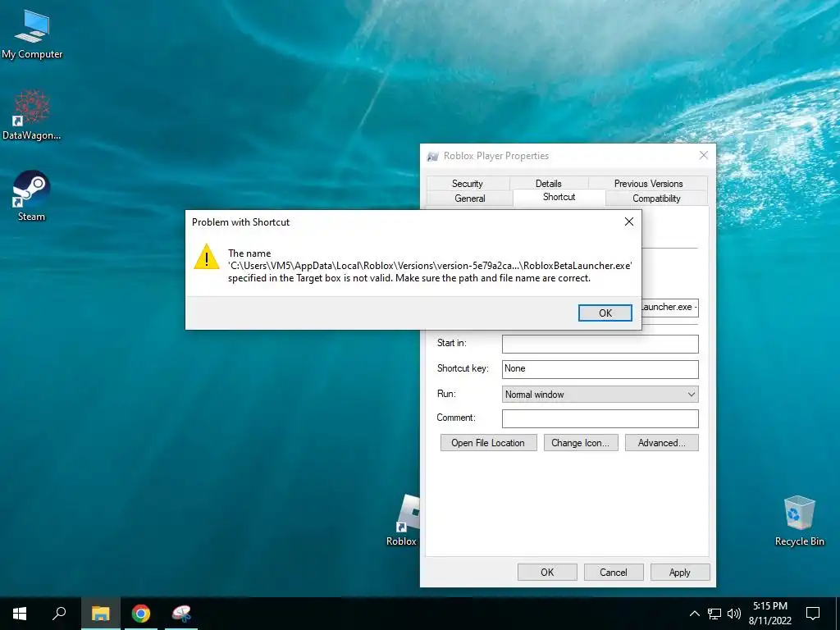The height and width of the screenshot is (630, 840).
Task: Switch to the Details tab
Action: pos(548,183)
